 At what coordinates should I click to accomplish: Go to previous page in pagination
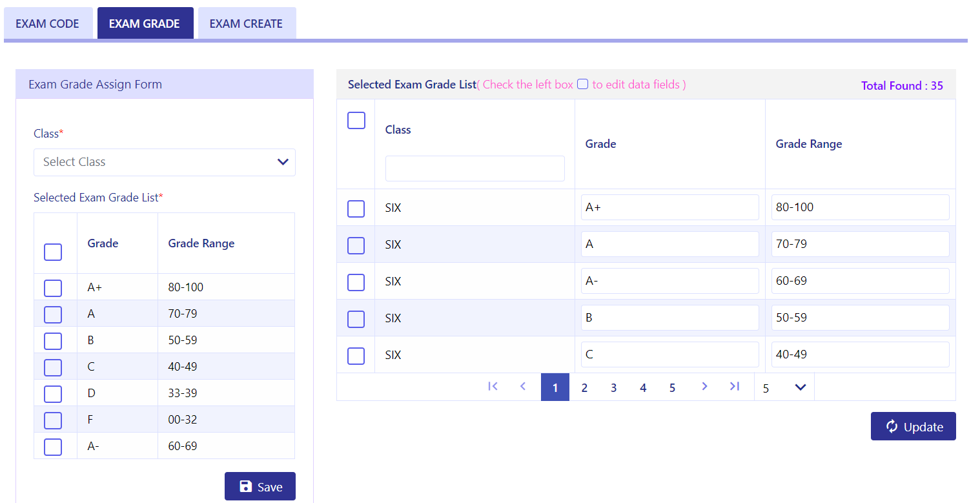coord(523,387)
